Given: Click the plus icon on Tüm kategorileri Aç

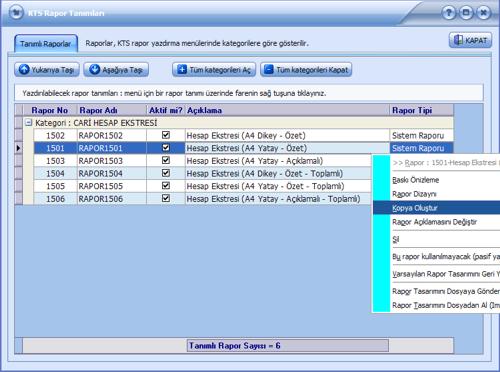Looking at the screenshot, I should click(182, 70).
